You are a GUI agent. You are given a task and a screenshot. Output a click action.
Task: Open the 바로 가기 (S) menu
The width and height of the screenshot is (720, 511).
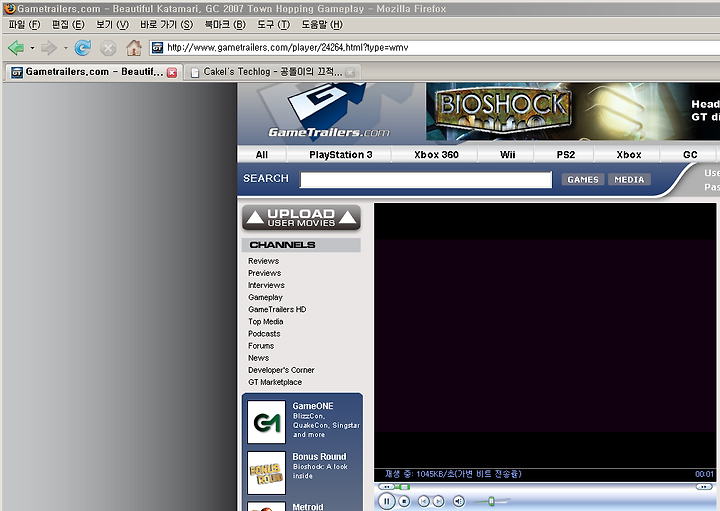[166, 25]
